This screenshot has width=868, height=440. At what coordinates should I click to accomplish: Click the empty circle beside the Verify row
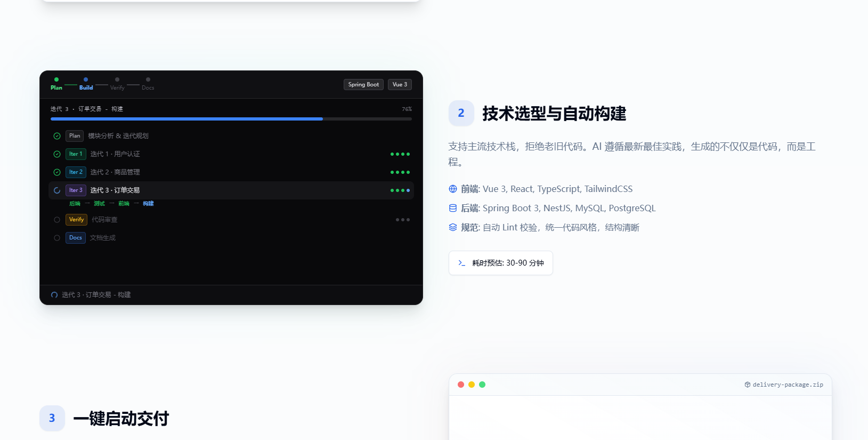tap(57, 220)
